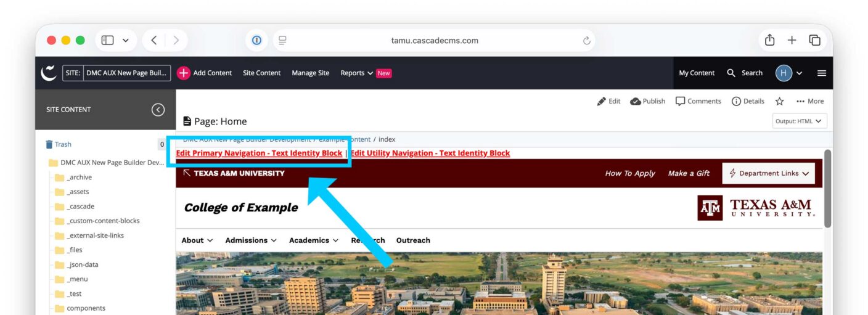Open the _custom-content-blocks folder
Image resolution: width=868 pixels, height=315 pixels.
[97, 221]
